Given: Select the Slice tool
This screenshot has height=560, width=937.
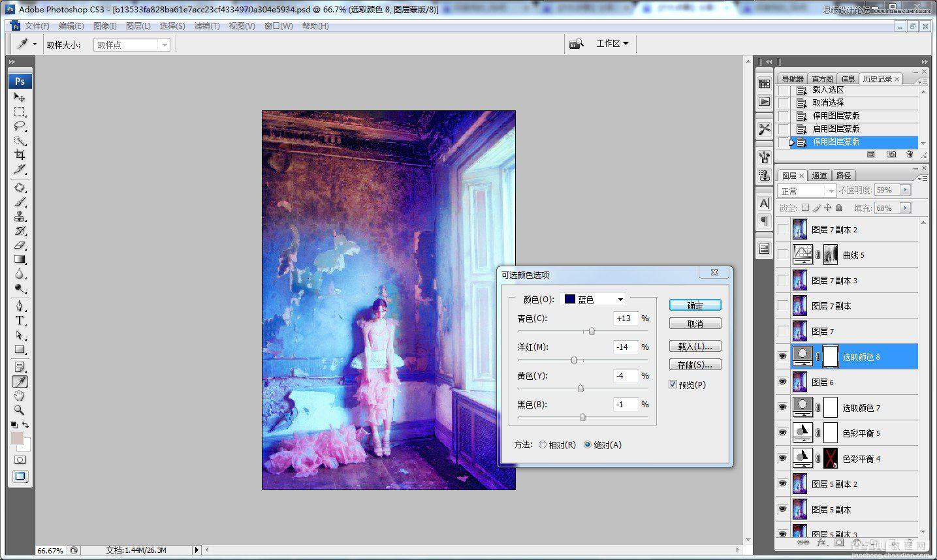Looking at the screenshot, I should 20,169.
